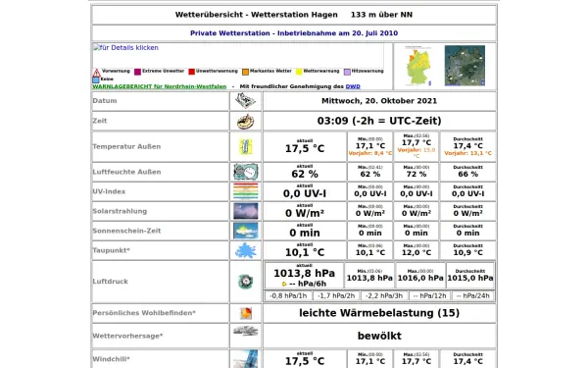Screen dimensions: 588x368
Task: Click the Solarstrahlung sky icon
Action: (x=246, y=211)
